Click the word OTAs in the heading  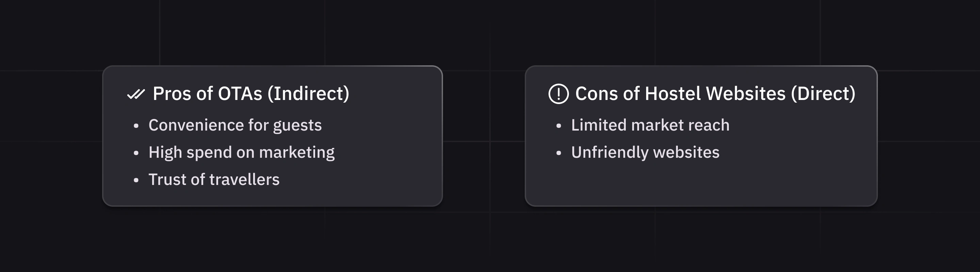(x=240, y=94)
